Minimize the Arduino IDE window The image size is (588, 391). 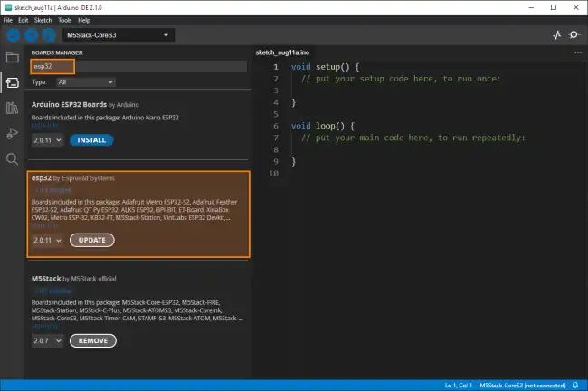531,7
